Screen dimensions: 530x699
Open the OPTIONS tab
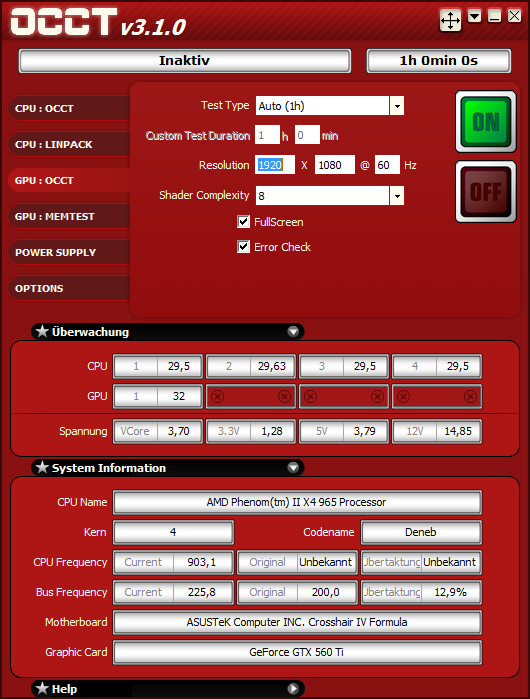[x=69, y=288]
